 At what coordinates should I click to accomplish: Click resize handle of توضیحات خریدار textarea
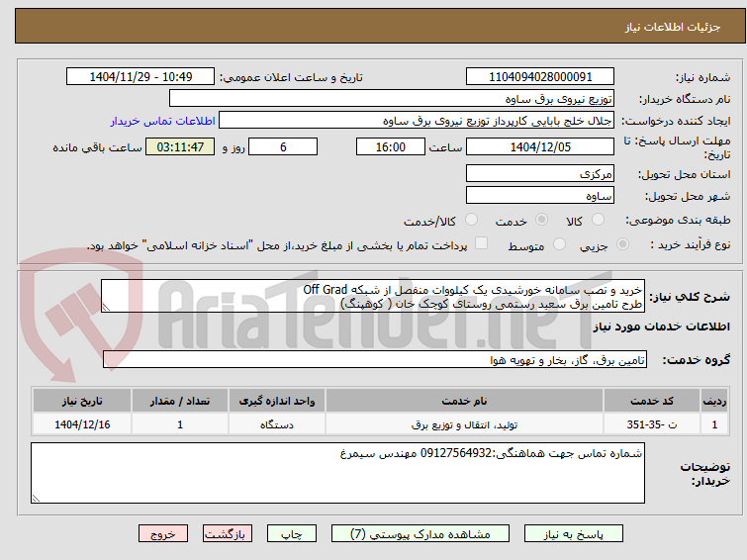point(37,498)
